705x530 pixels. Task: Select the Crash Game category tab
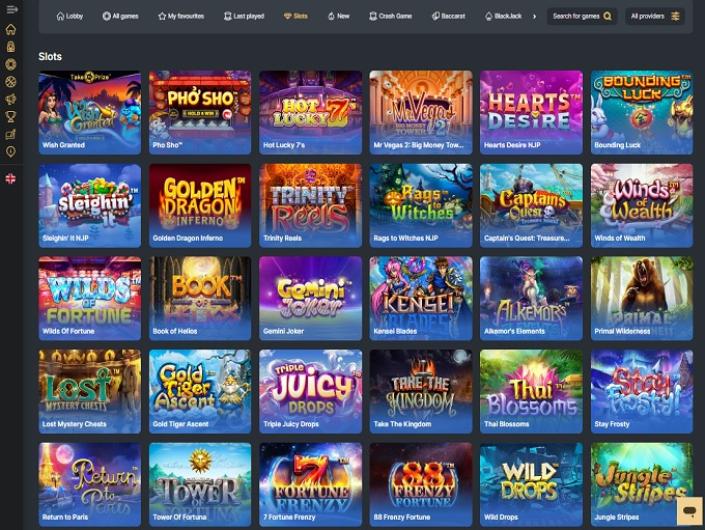click(390, 16)
